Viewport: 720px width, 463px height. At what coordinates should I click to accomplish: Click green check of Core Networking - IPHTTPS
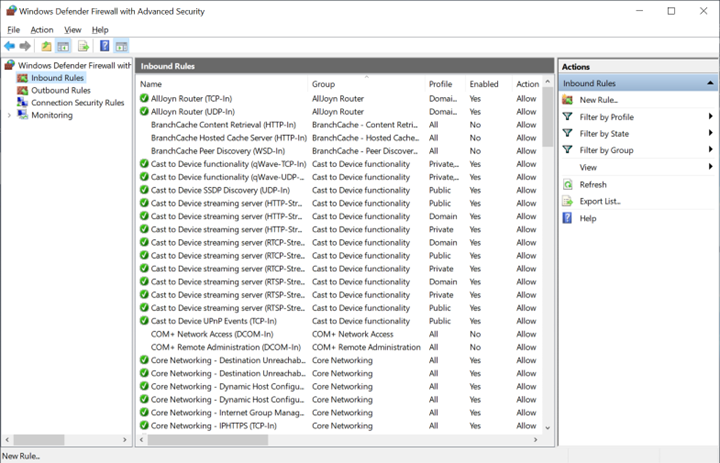(144, 425)
